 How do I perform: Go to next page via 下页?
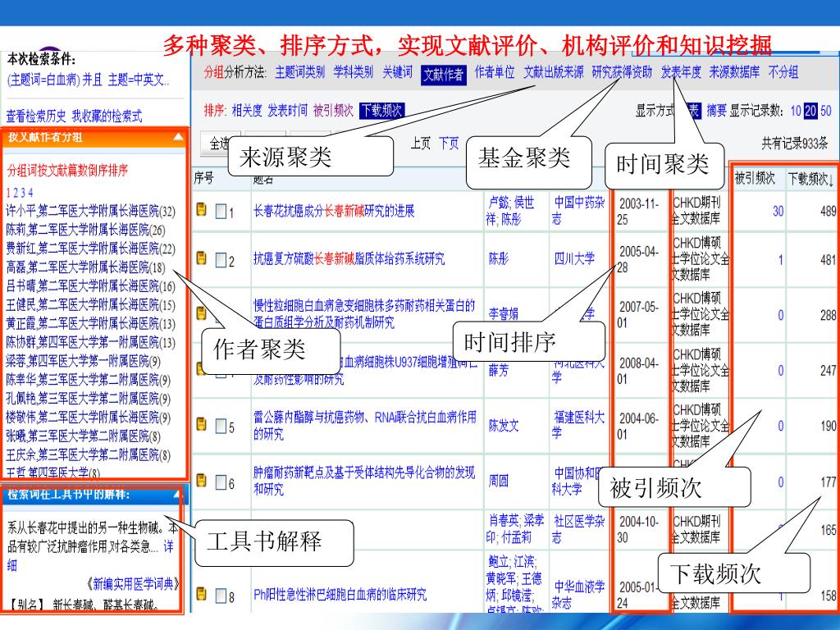(449, 143)
